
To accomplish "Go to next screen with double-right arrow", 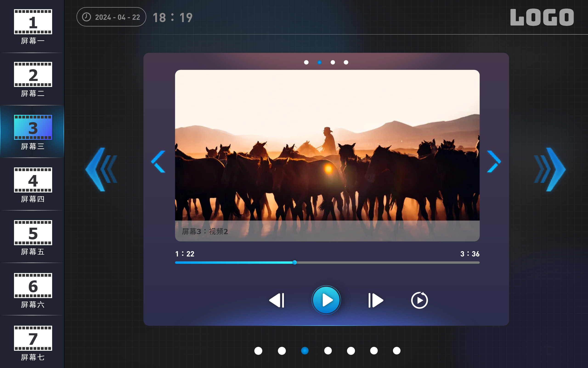I will coord(550,170).
